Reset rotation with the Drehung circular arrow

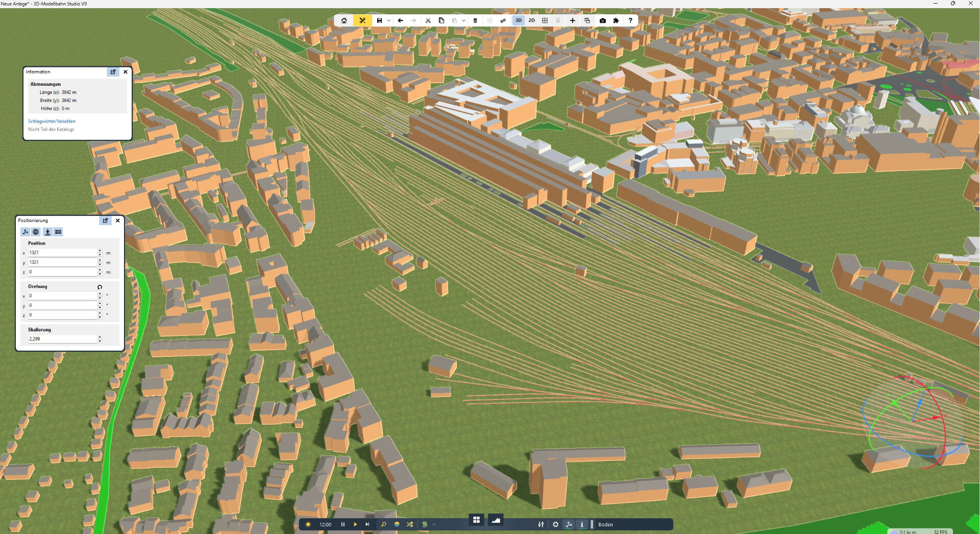coord(100,287)
